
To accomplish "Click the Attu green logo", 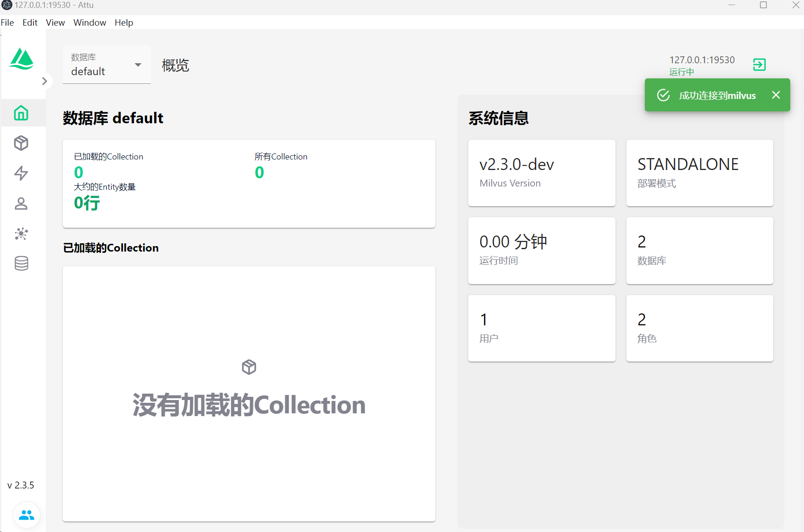I will 22,59.
